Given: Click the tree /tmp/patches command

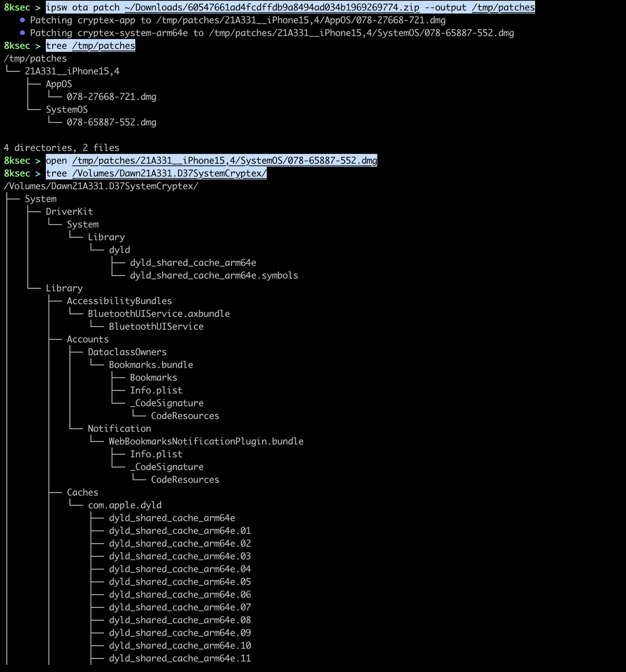Looking at the screenshot, I should 90,45.
